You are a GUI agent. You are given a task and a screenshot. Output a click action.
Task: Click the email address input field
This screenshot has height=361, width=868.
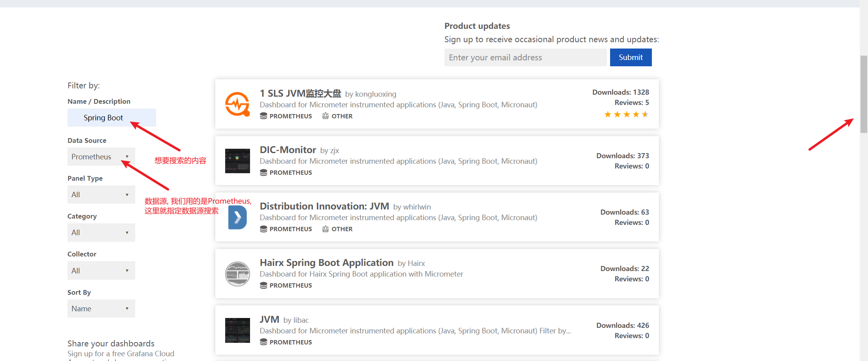(525, 57)
